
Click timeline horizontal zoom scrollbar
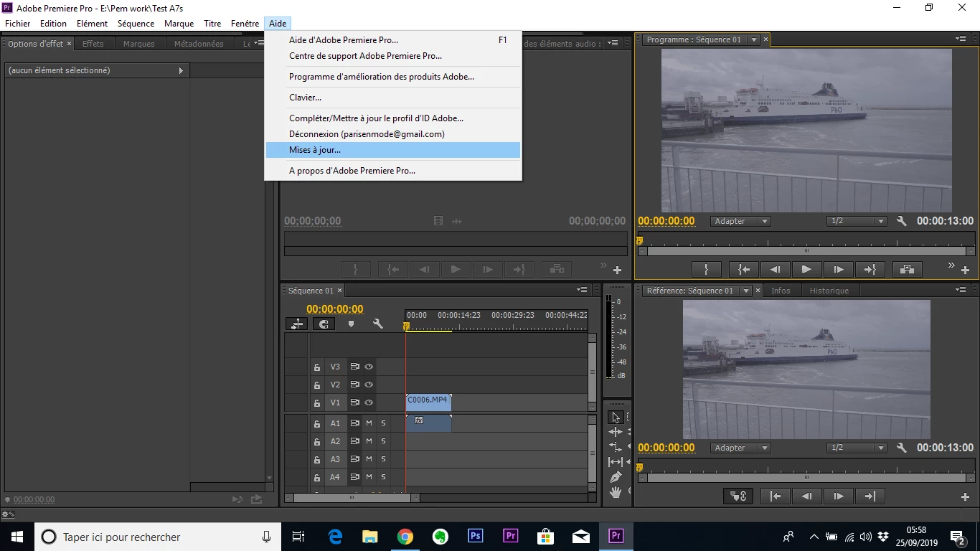click(352, 497)
